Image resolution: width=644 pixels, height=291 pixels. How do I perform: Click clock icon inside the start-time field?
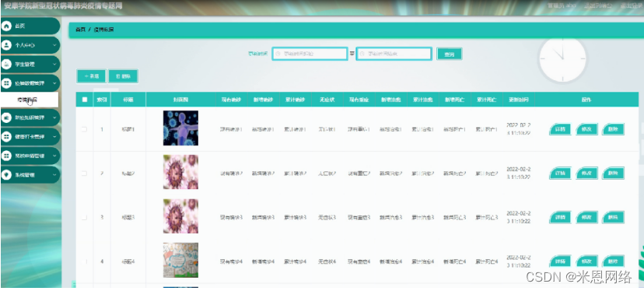[x=278, y=54]
